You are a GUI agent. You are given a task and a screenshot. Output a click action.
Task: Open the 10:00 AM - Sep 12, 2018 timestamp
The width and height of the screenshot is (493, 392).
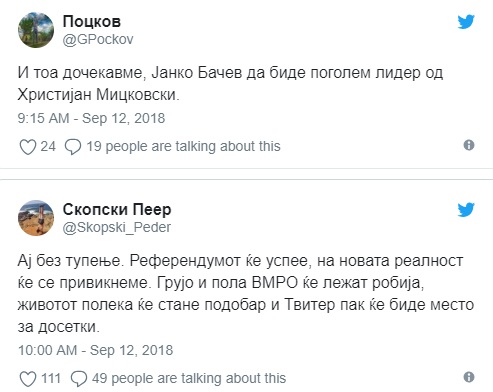(x=95, y=350)
